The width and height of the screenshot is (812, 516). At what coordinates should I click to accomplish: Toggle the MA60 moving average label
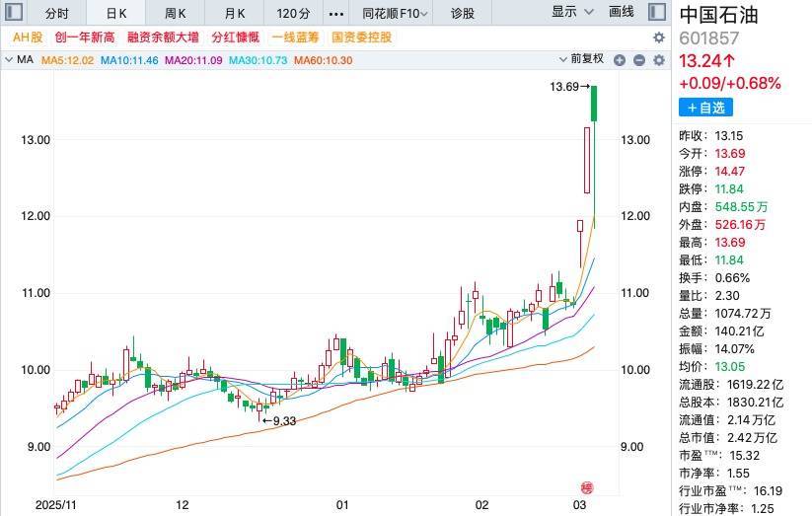coord(325,60)
